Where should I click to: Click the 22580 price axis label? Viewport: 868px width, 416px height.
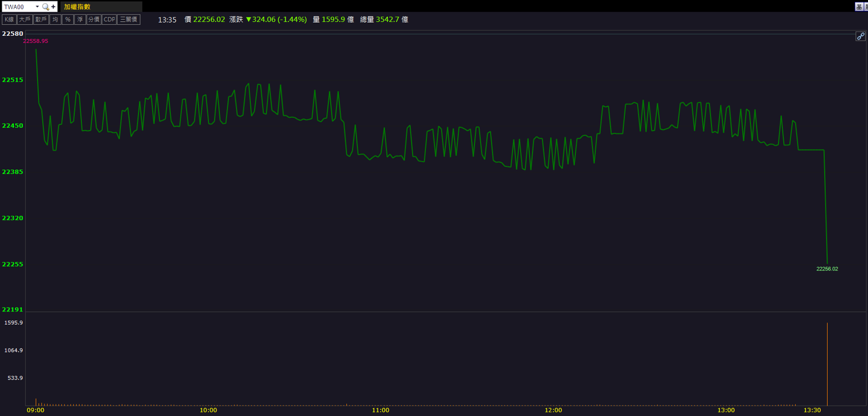click(13, 34)
